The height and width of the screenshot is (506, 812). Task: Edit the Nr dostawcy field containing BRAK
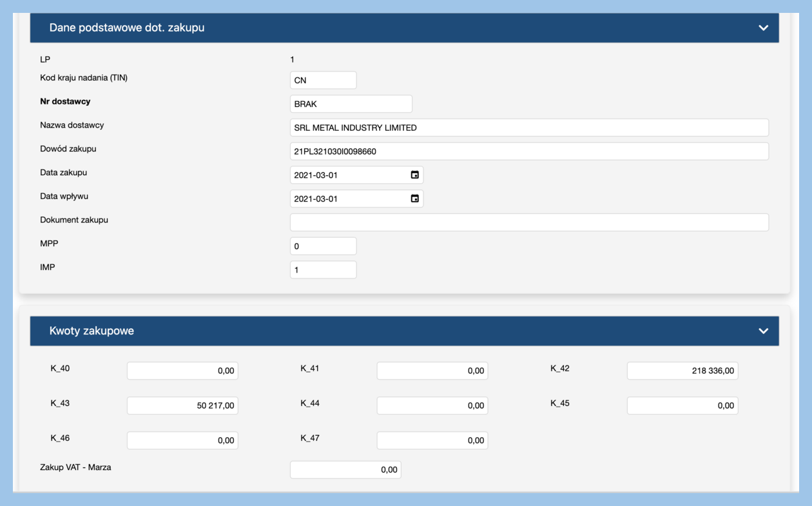click(x=351, y=104)
